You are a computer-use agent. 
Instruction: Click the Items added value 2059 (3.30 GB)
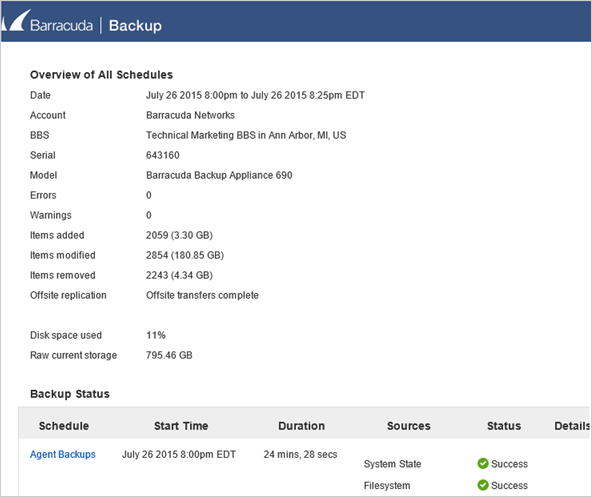[x=179, y=235]
